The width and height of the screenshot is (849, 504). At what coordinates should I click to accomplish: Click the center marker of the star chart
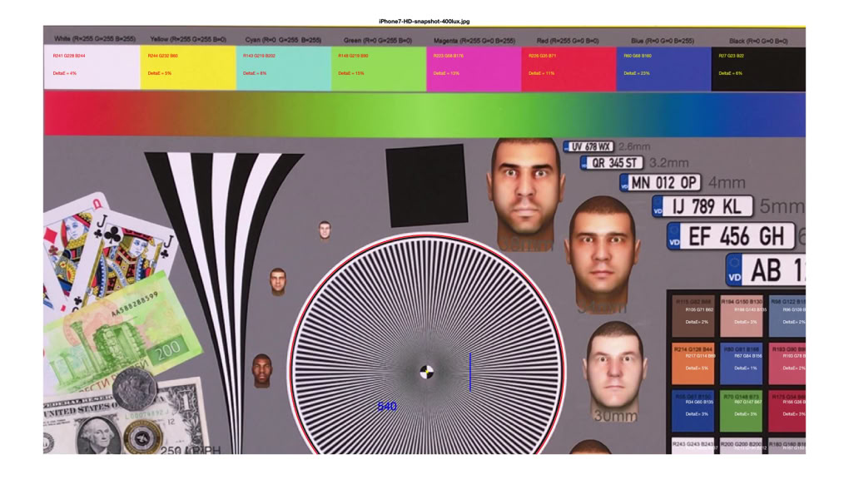click(x=427, y=372)
